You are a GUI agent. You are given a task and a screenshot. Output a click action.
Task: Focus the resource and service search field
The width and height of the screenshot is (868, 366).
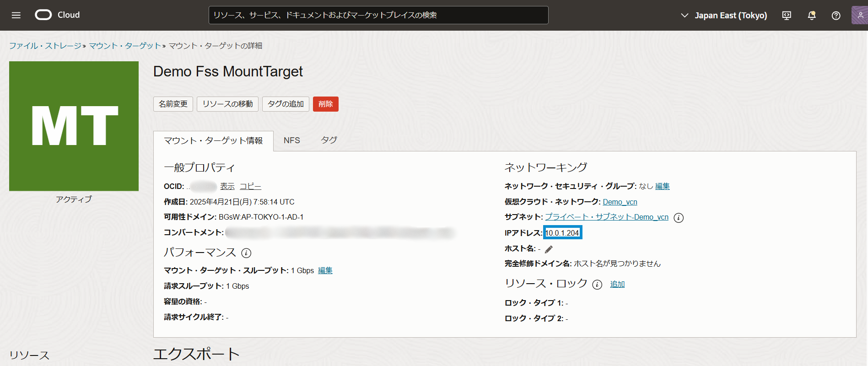tap(378, 15)
